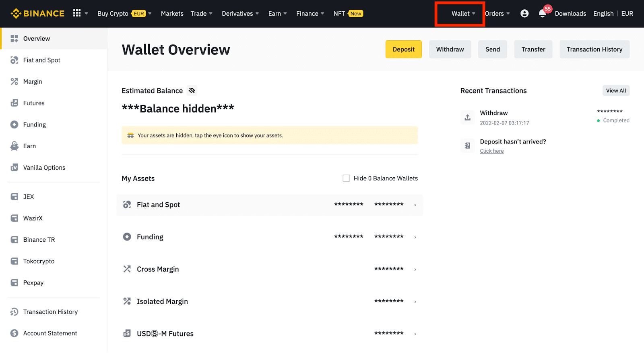Click the Transaction History button at top
644x353 pixels.
pos(594,49)
